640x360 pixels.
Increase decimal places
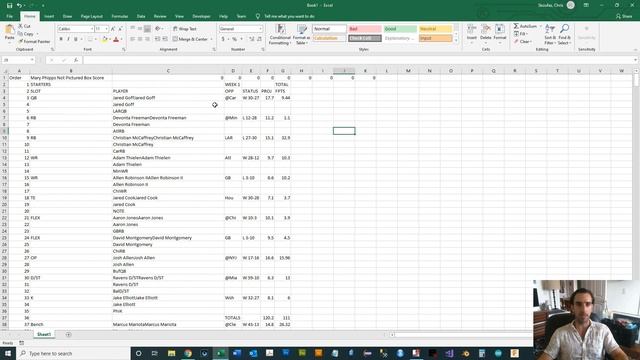tap(251, 39)
